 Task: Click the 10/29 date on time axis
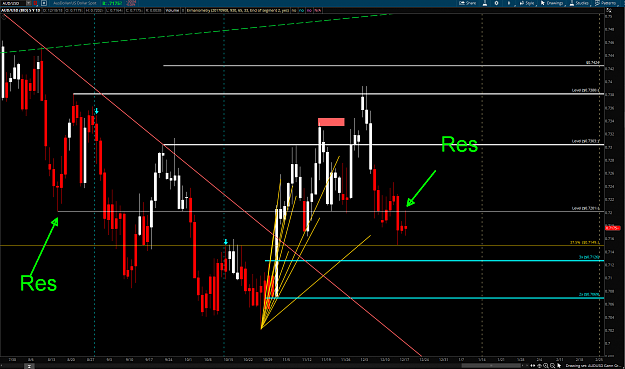[267, 359]
